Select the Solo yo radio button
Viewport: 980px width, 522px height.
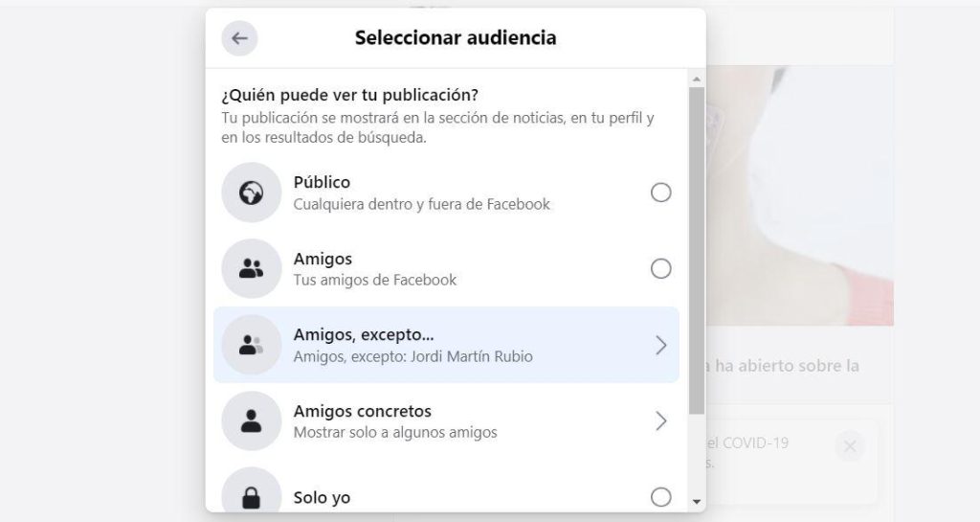pos(660,497)
